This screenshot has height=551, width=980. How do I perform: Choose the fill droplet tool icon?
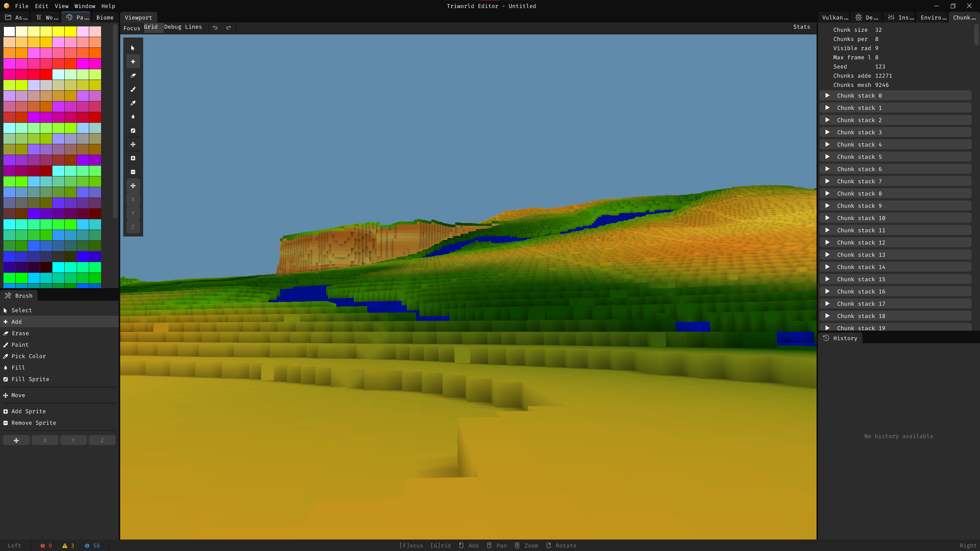[x=133, y=117]
